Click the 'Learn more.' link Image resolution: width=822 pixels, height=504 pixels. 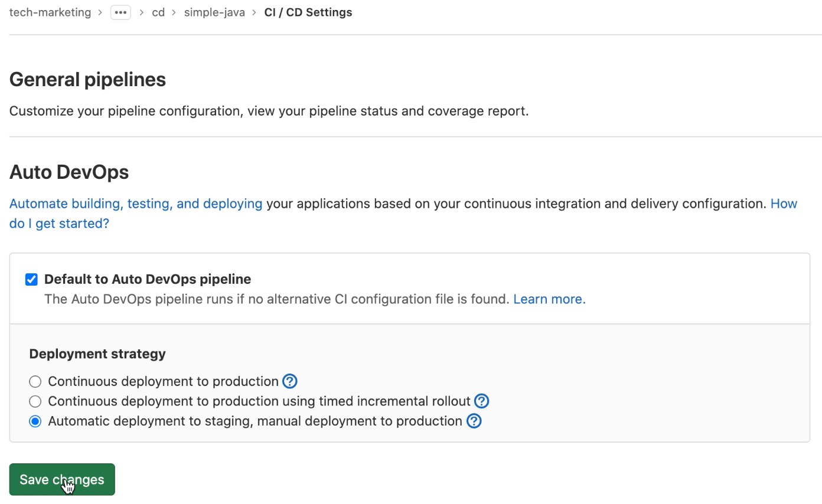coord(549,299)
